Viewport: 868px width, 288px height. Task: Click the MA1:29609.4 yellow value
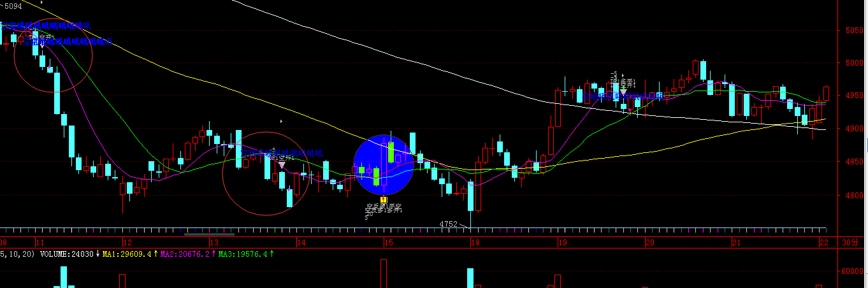tap(126, 254)
